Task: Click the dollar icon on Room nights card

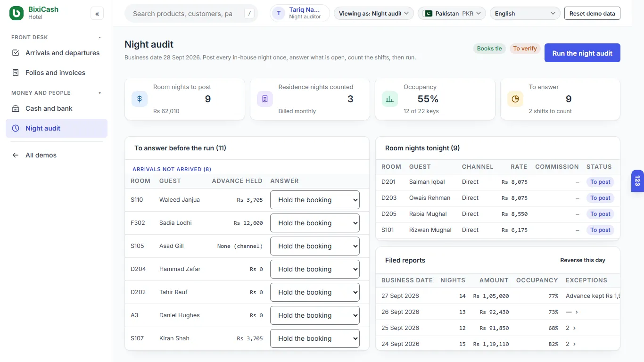Action: 140,99
